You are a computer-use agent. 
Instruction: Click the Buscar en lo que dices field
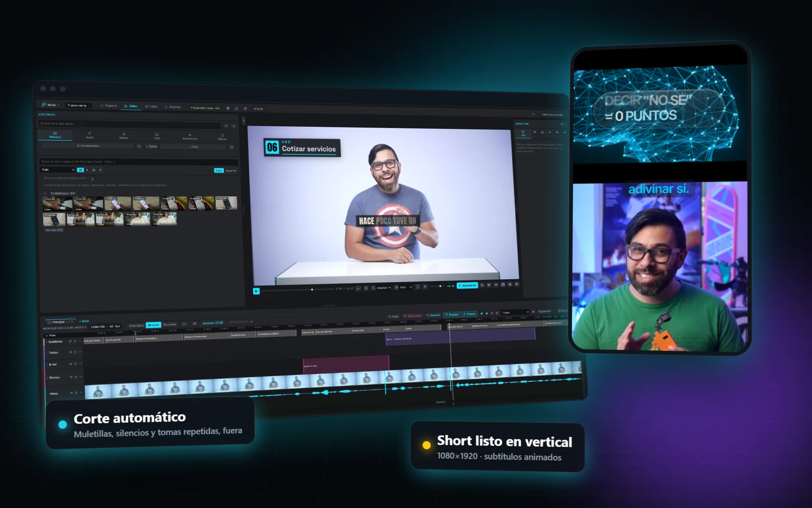point(130,124)
